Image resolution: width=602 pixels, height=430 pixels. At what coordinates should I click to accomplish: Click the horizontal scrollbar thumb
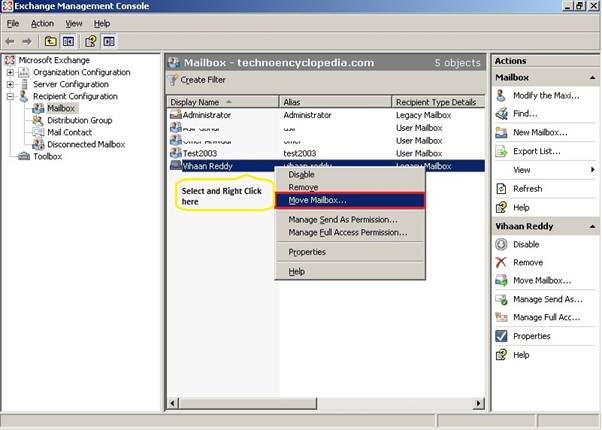pyautogui.click(x=247, y=404)
